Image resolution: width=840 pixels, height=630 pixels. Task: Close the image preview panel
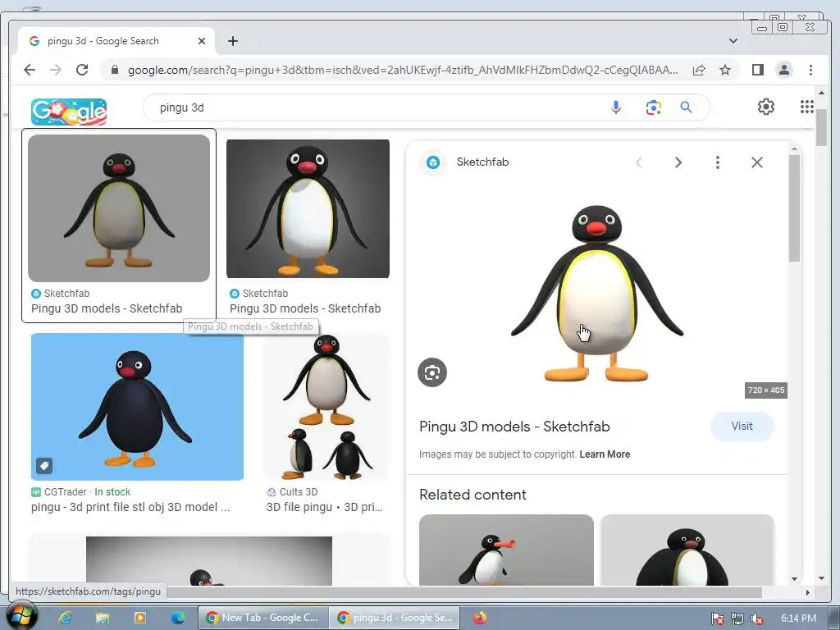[756, 162]
